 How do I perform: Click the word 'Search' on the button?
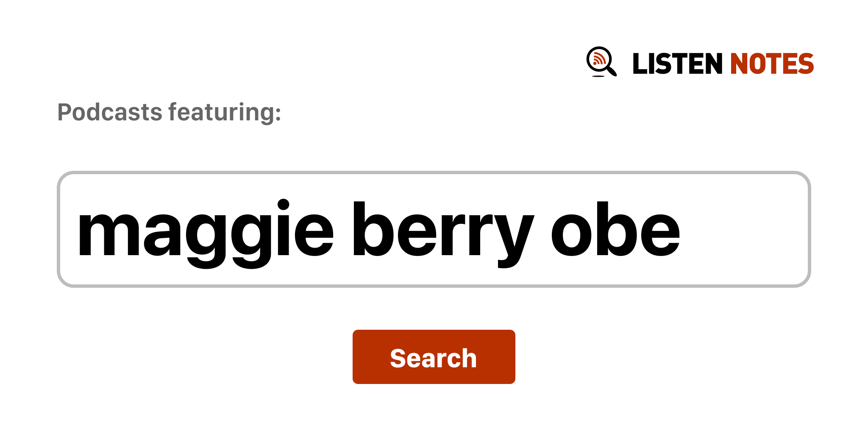tap(434, 359)
